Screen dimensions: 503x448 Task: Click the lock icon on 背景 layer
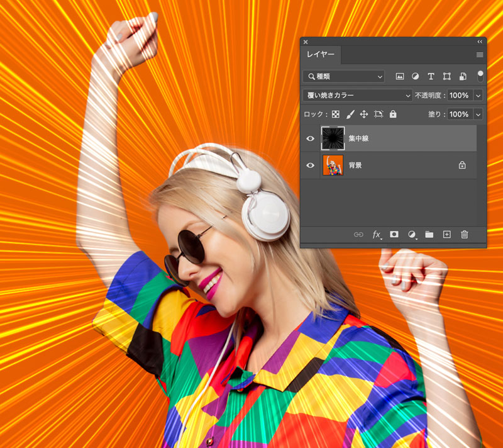[x=462, y=165]
